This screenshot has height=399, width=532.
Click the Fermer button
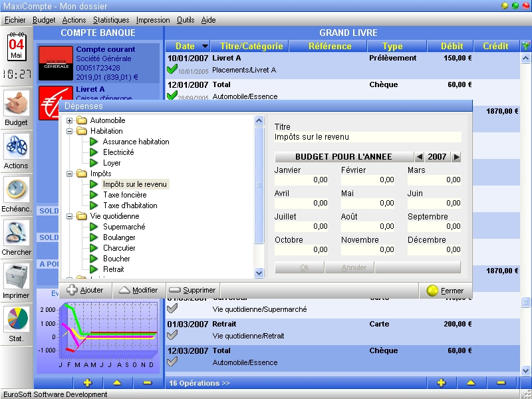coord(446,291)
